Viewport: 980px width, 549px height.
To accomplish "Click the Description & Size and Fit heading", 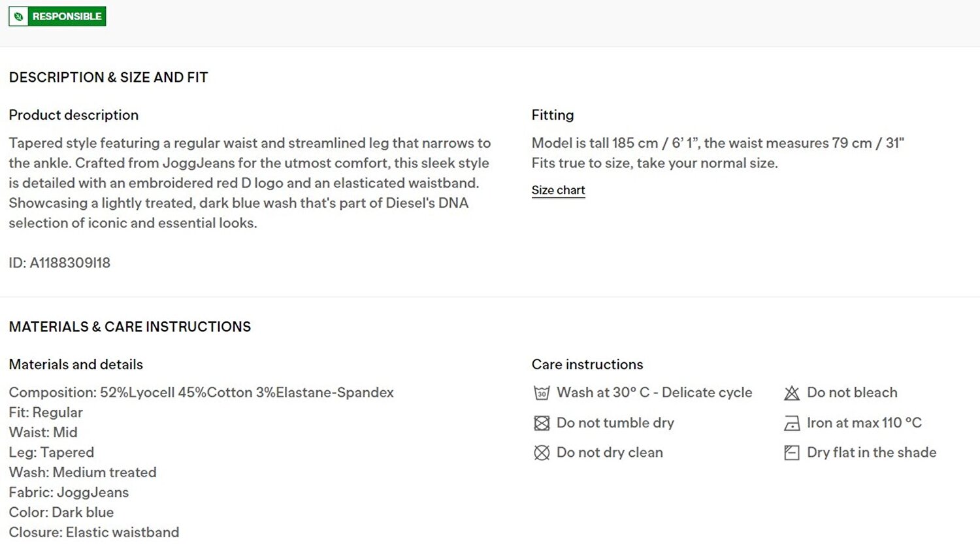I will 108,77.
